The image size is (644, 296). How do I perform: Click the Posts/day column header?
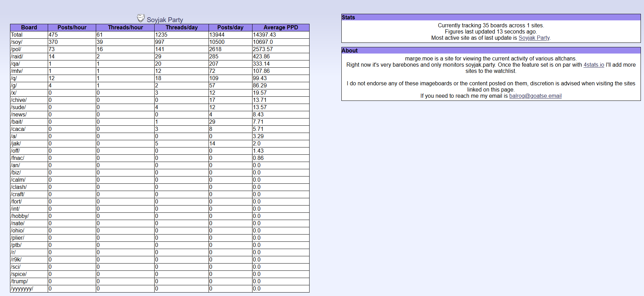tap(230, 28)
